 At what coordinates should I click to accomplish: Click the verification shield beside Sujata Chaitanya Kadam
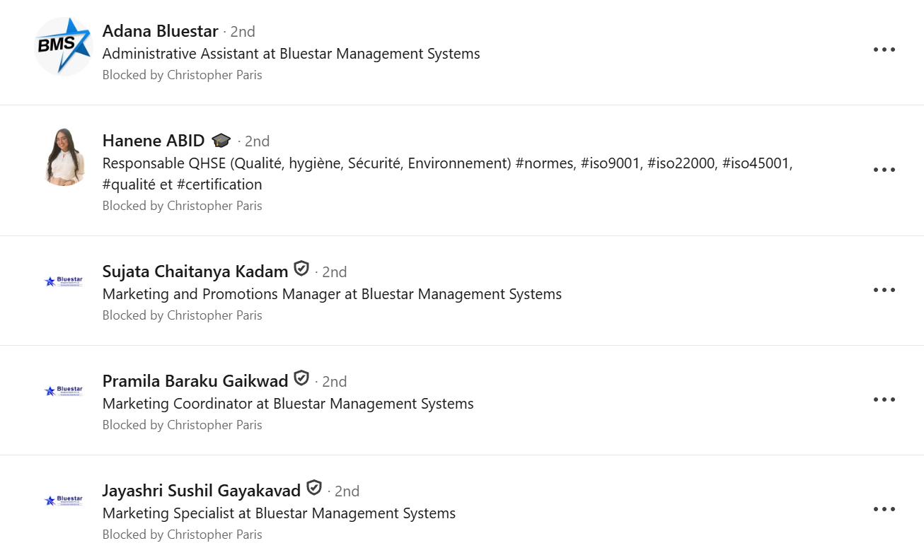click(301, 269)
